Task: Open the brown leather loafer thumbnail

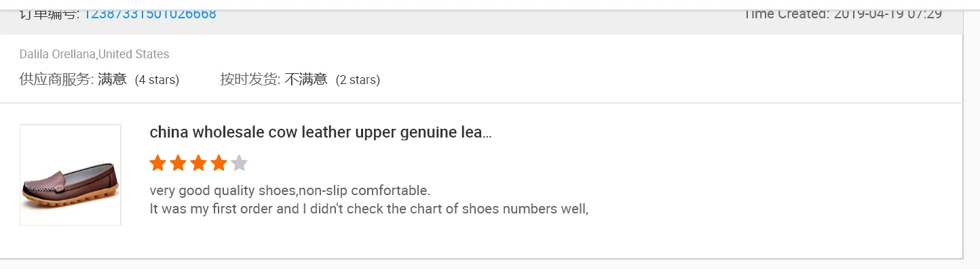Action: (71, 175)
